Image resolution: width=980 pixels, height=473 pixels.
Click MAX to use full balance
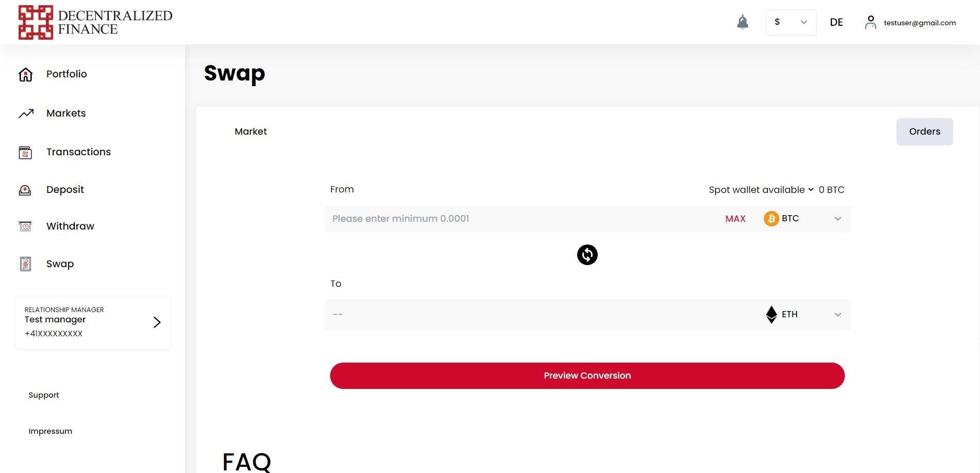[735, 219]
